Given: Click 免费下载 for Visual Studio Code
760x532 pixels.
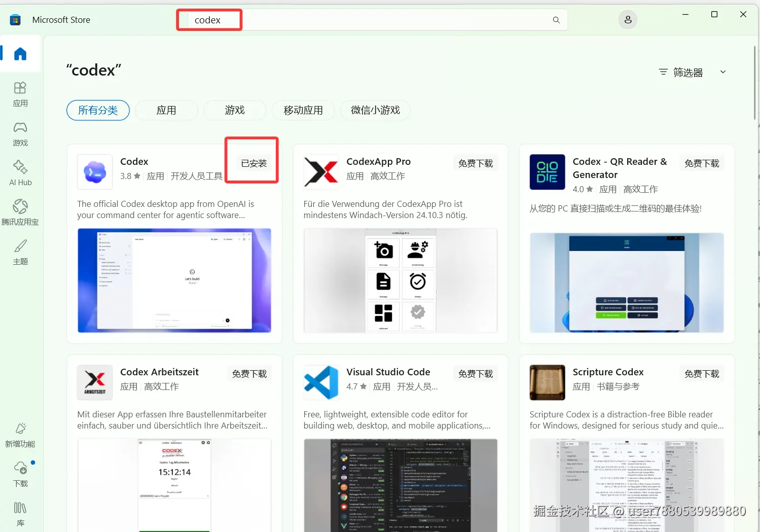Looking at the screenshot, I should 476,374.
